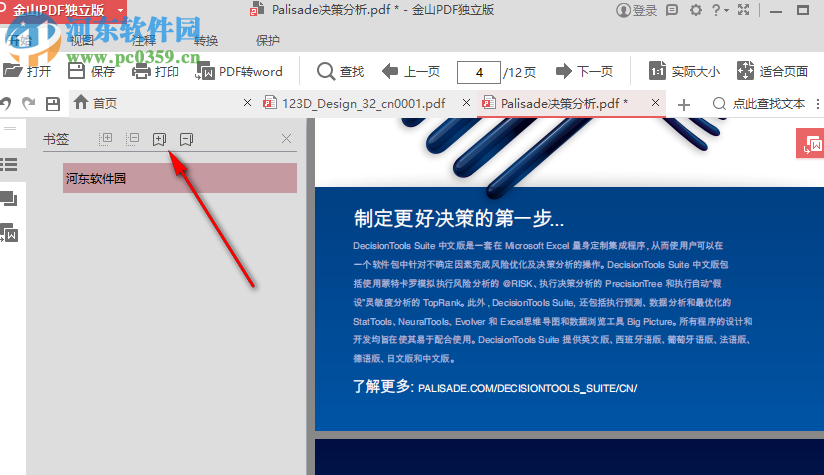The width and height of the screenshot is (824, 475).
Task: Open the feedback message icon
Action: [x=672, y=9]
